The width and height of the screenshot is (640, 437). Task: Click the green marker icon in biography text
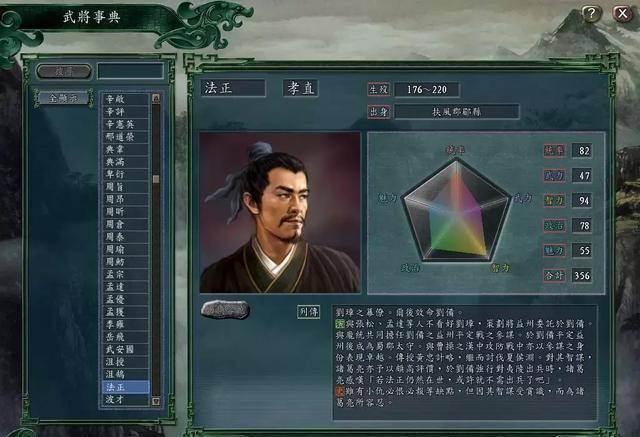(340, 324)
